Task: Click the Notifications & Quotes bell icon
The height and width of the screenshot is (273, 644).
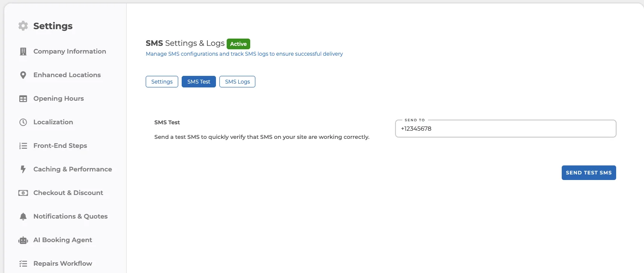Action: [23, 216]
